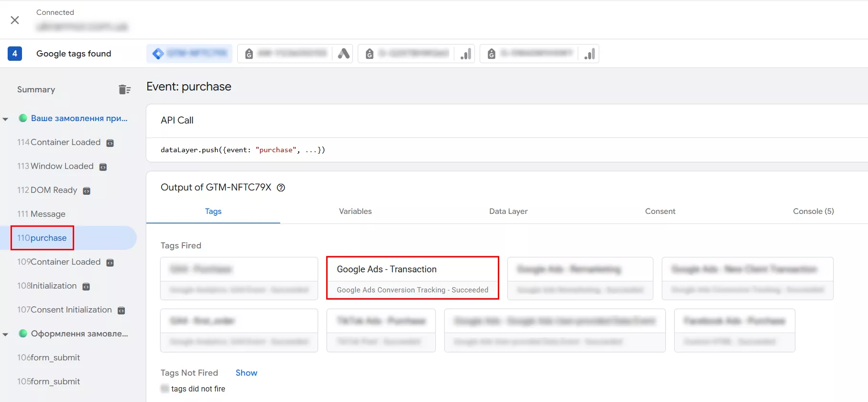The height and width of the screenshot is (402, 868).
Task: Click the first Analytics bar chart icon
Action: pyautogui.click(x=465, y=54)
